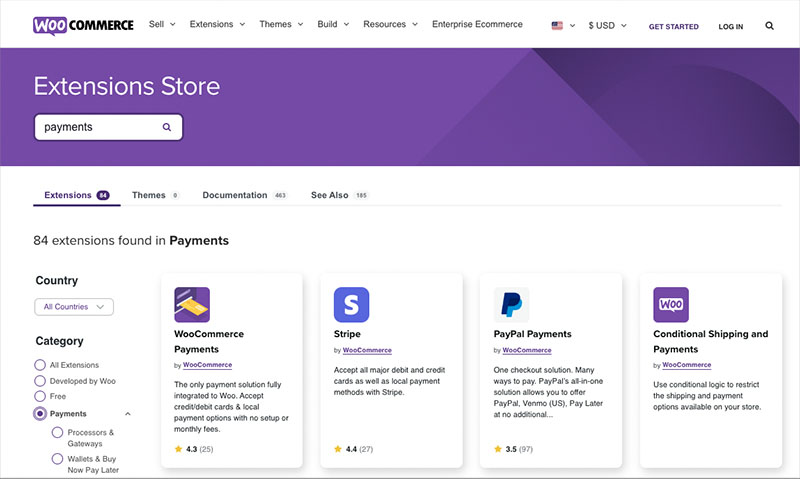Select the All Extensions category radio
This screenshot has height=479, width=800.
[x=40, y=365]
